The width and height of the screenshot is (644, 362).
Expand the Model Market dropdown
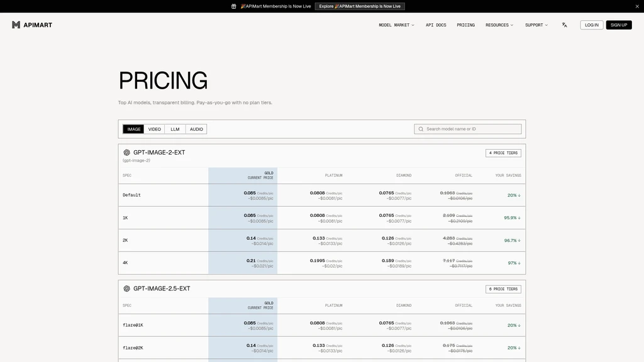[396, 25]
